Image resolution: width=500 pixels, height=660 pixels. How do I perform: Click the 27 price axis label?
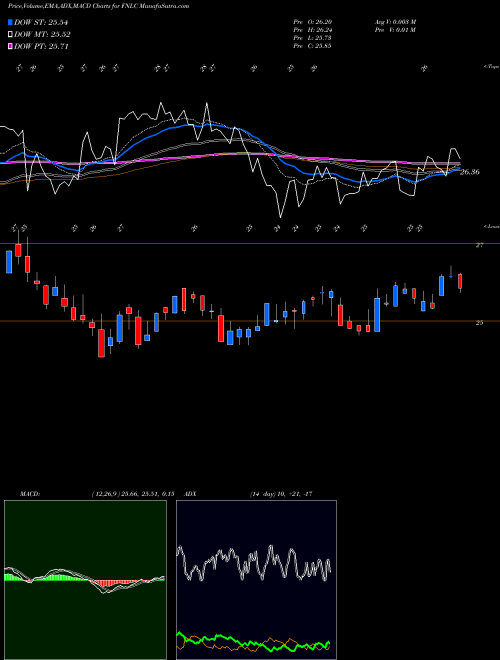[479, 245]
